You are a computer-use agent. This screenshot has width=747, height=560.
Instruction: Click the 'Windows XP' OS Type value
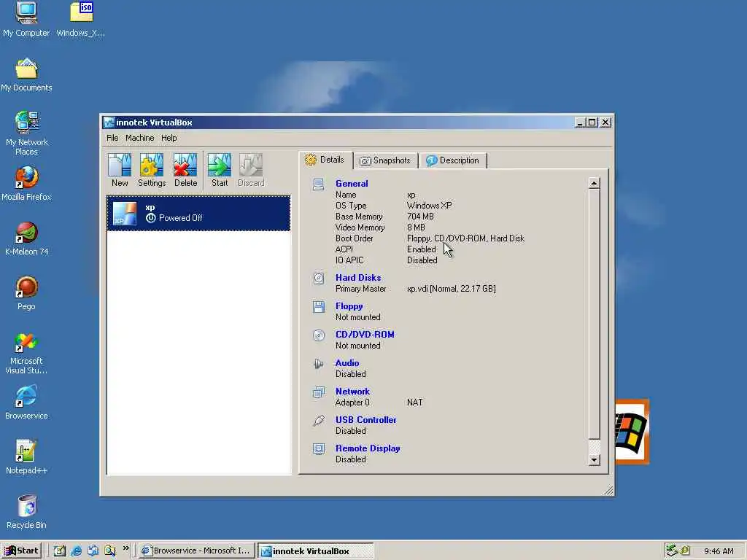(x=429, y=206)
